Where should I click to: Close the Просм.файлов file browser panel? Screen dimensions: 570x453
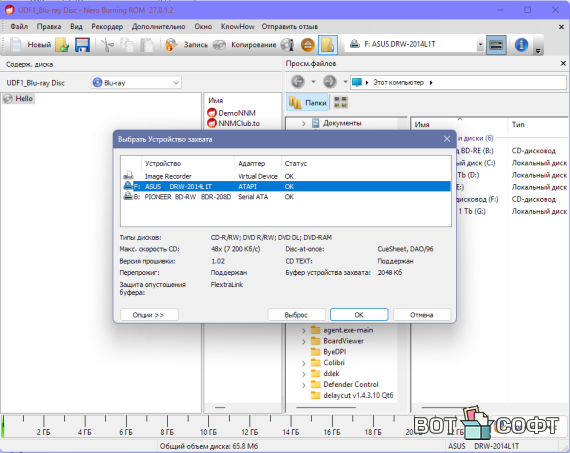point(563,64)
